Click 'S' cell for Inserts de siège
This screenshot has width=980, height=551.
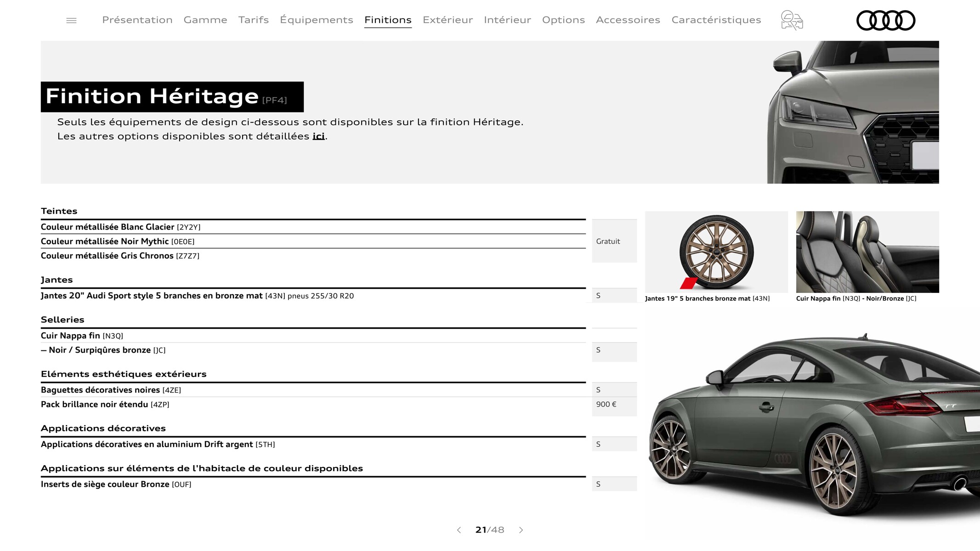614,484
